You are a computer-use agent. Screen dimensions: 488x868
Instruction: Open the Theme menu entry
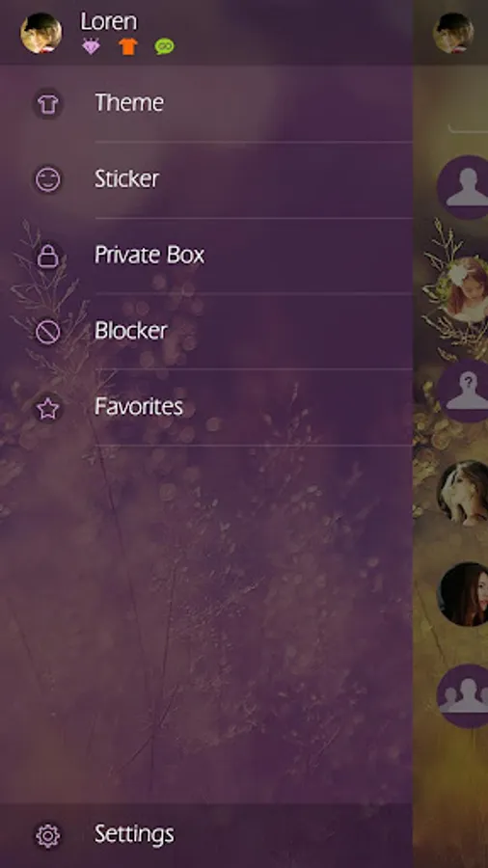206,103
